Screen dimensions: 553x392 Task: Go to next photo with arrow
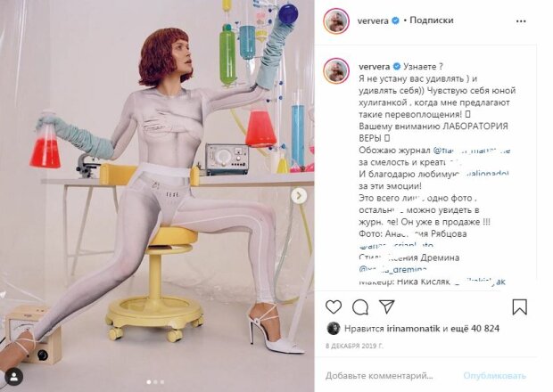click(x=299, y=195)
